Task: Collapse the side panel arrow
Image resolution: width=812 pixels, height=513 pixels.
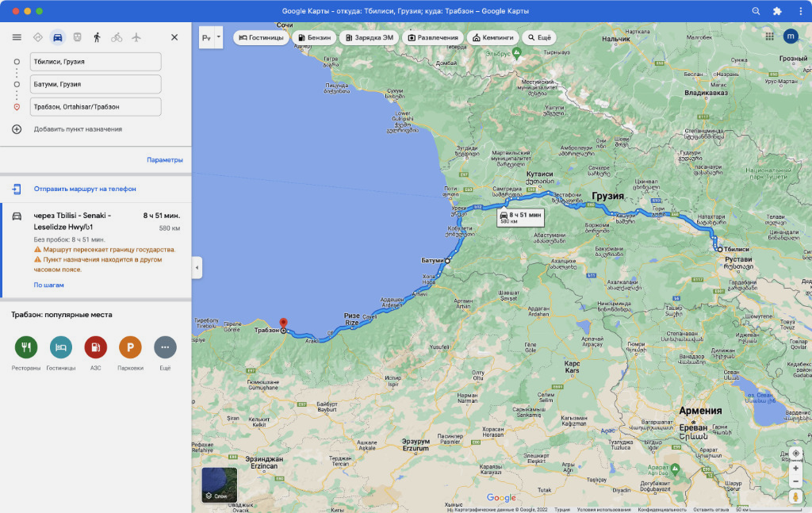Action: click(197, 268)
